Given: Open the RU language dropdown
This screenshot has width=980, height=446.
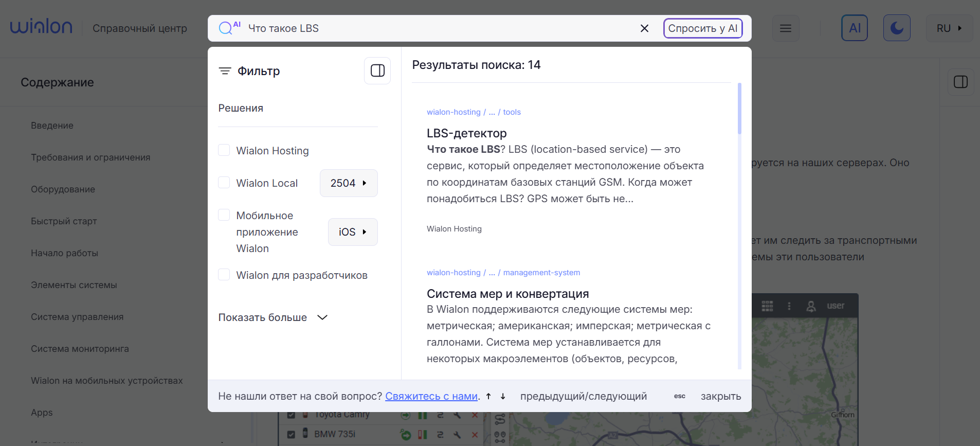Looking at the screenshot, I should point(949,28).
